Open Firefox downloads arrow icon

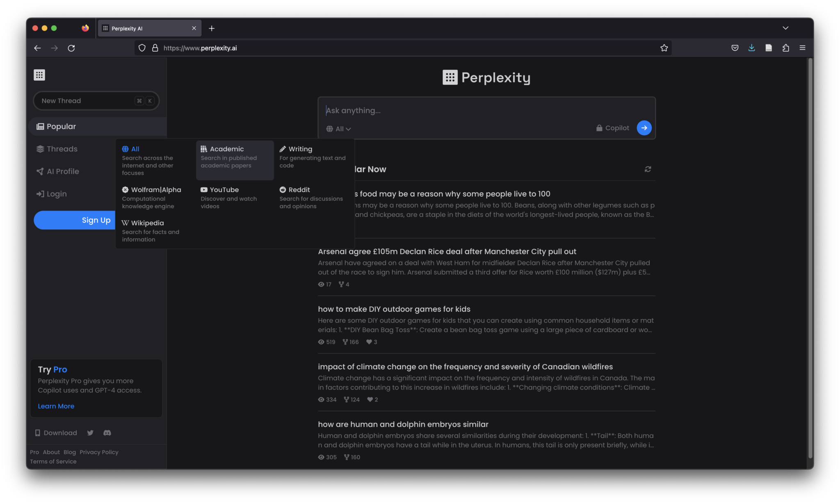coord(751,48)
